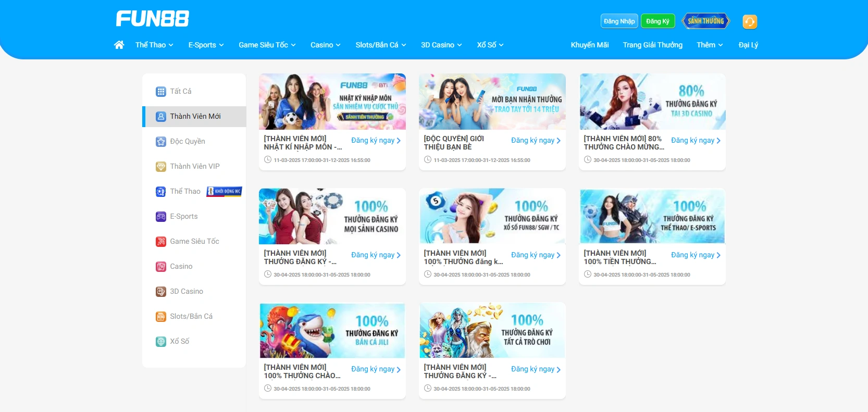
Task: Expand the Slots/Bắn Cá navbar menu
Action: pos(381,45)
